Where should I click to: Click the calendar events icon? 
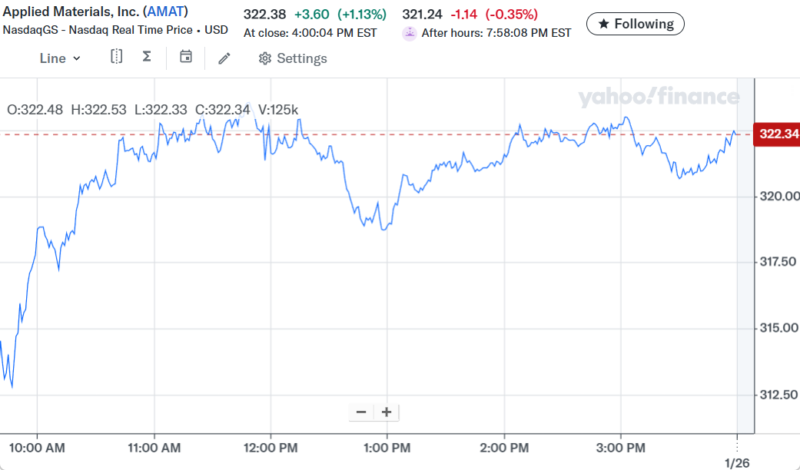[x=185, y=57]
